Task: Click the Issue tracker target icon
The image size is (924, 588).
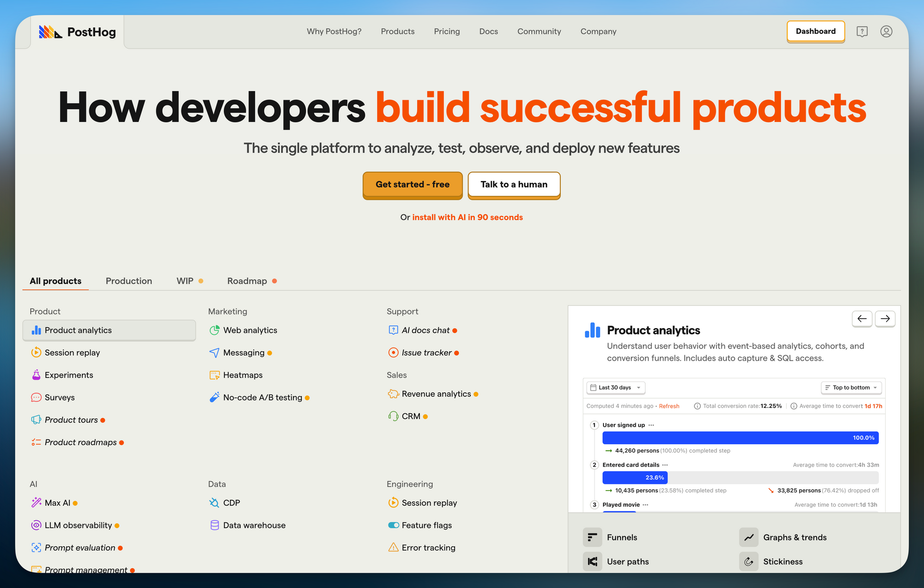Action: (x=393, y=352)
